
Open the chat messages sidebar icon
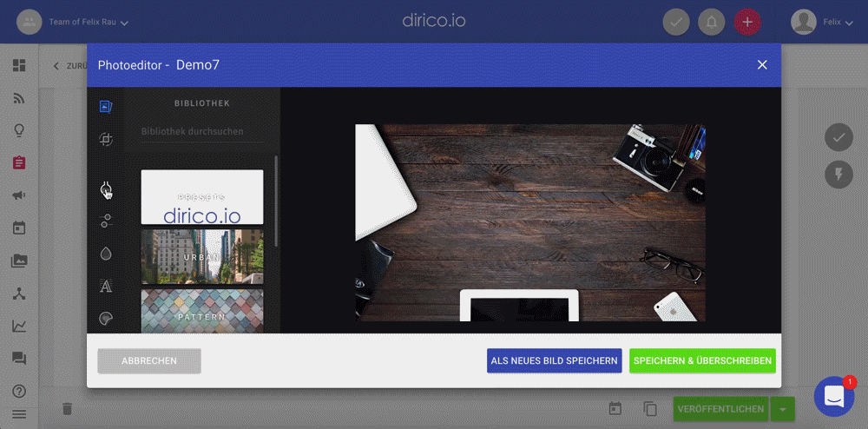(19, 359)
